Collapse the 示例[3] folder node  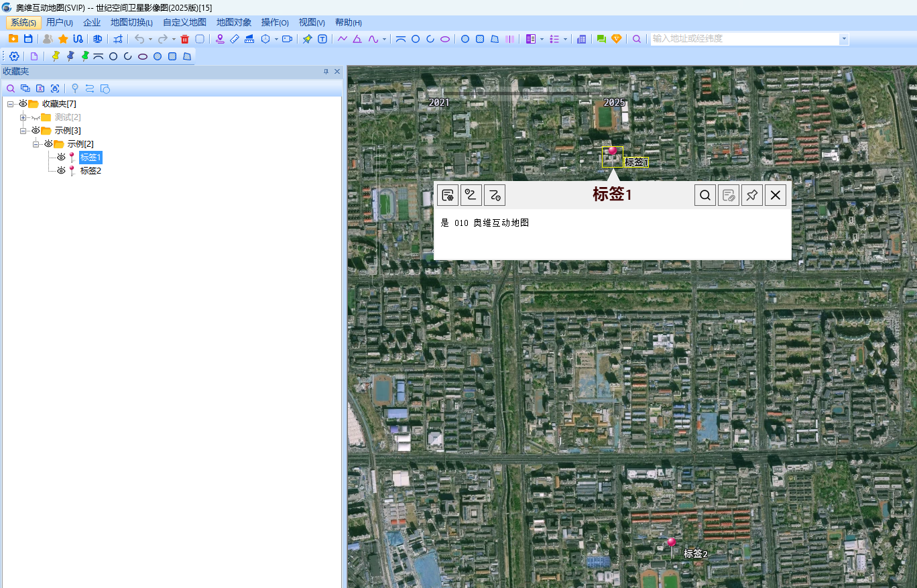coord(23,131)
